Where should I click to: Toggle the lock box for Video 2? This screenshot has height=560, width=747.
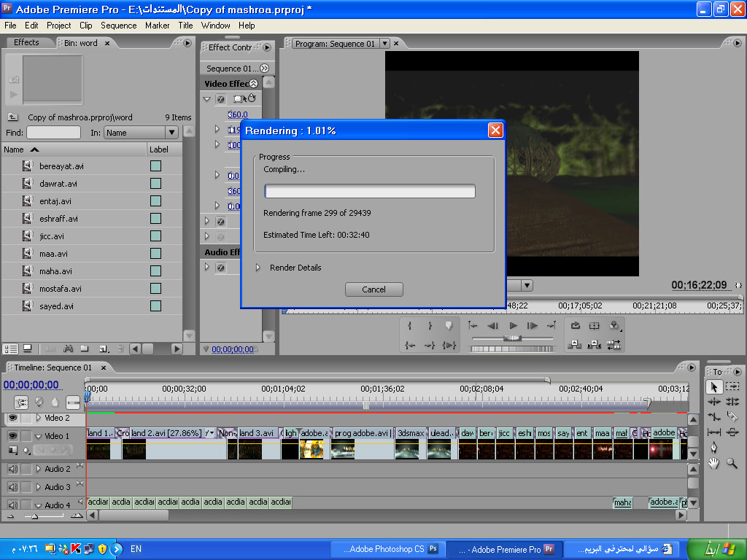[26, 418]
